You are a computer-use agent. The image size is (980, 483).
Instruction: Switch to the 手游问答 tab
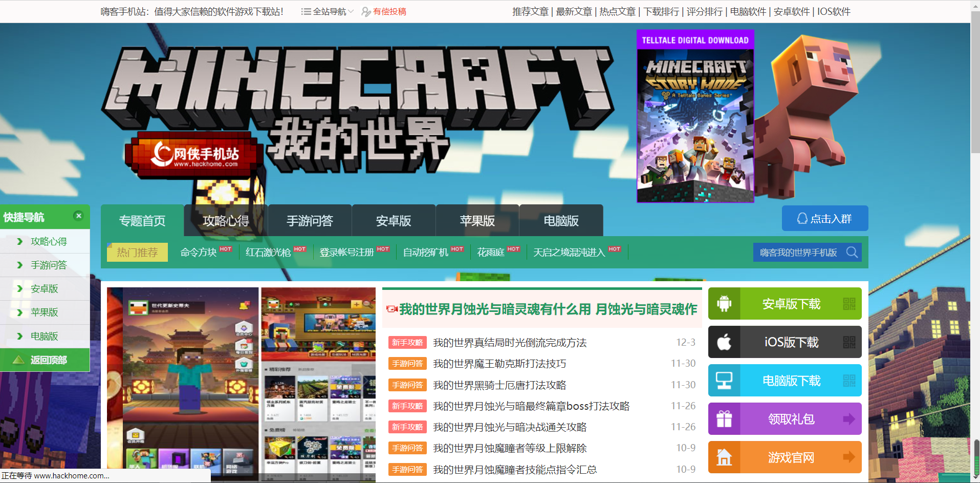310,221
